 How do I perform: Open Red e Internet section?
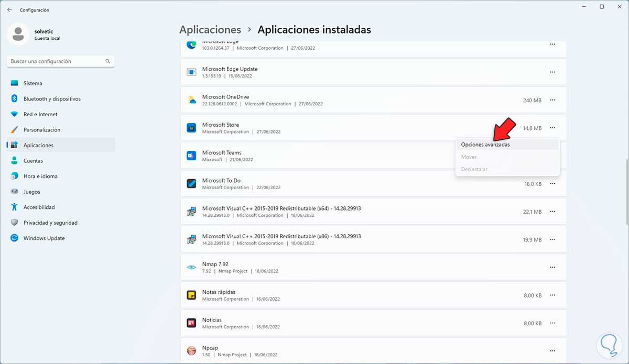pyautogui.click(x=61, y=114)
